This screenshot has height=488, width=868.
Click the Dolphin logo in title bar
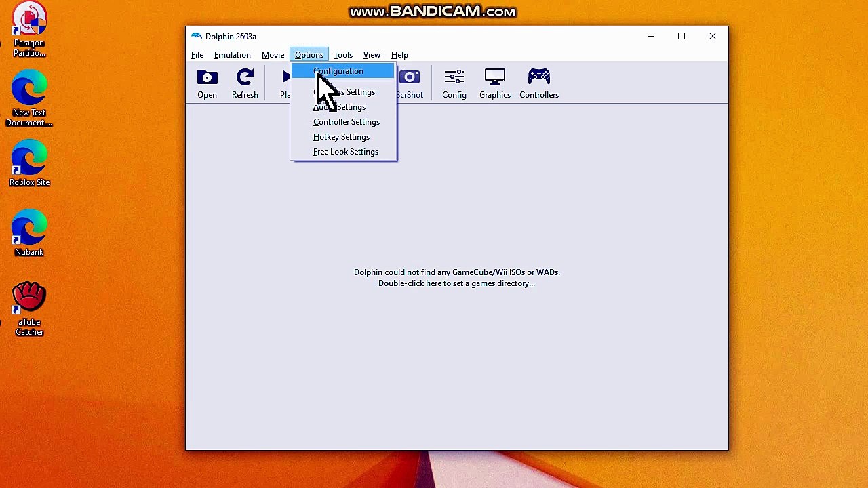point(196,36)
